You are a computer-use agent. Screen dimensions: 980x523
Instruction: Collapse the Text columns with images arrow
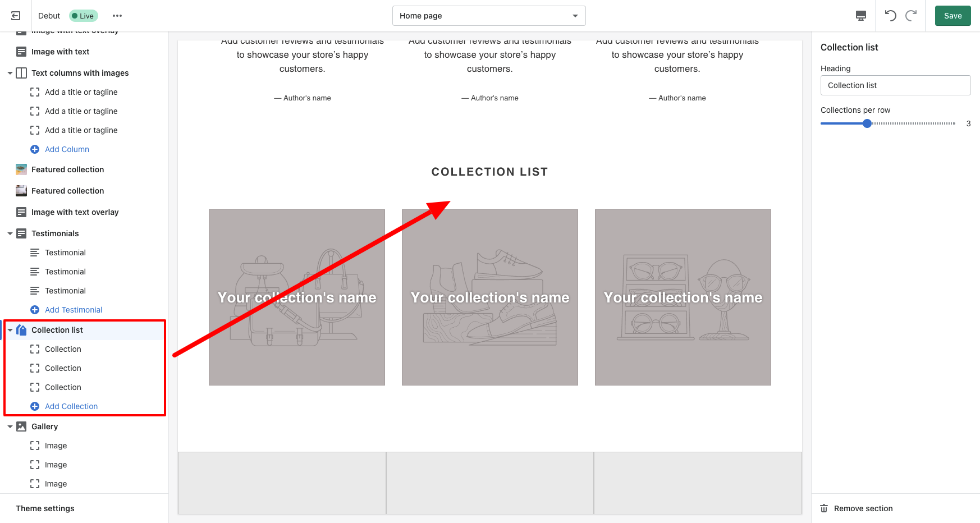tap(10, 73)
